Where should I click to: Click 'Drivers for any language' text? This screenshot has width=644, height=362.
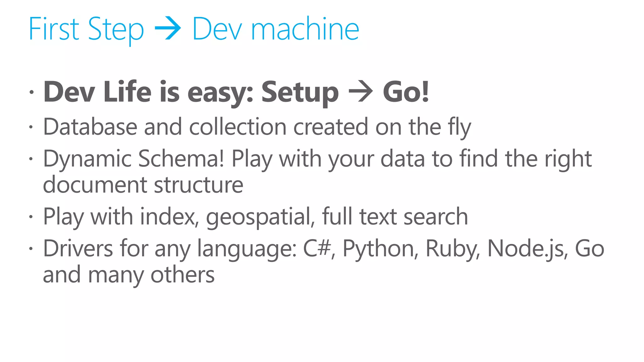170,249
